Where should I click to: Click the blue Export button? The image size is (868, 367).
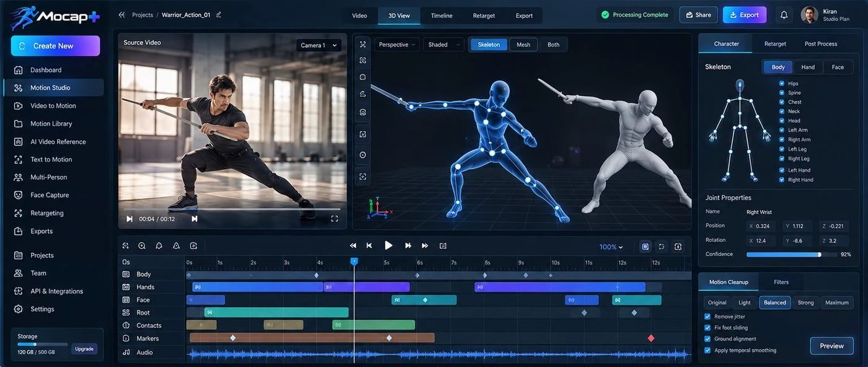[x=745, y=15]
